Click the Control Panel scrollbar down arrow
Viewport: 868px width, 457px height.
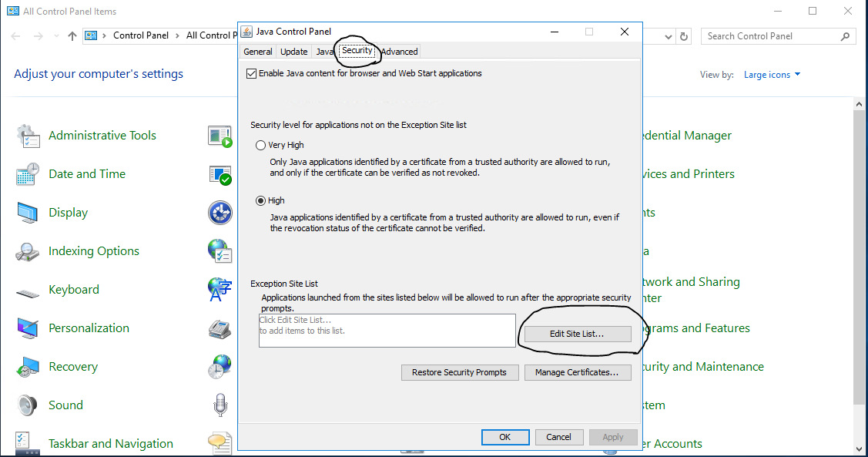(860, 449)
